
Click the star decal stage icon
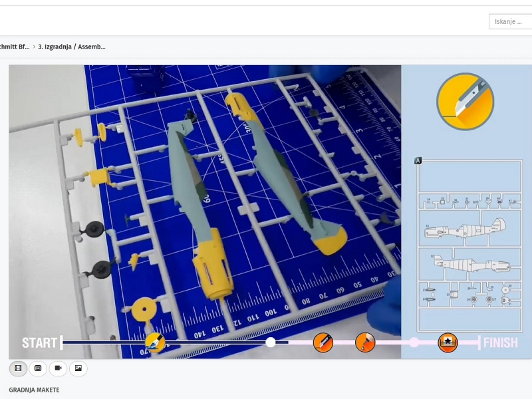pos(448,342)
